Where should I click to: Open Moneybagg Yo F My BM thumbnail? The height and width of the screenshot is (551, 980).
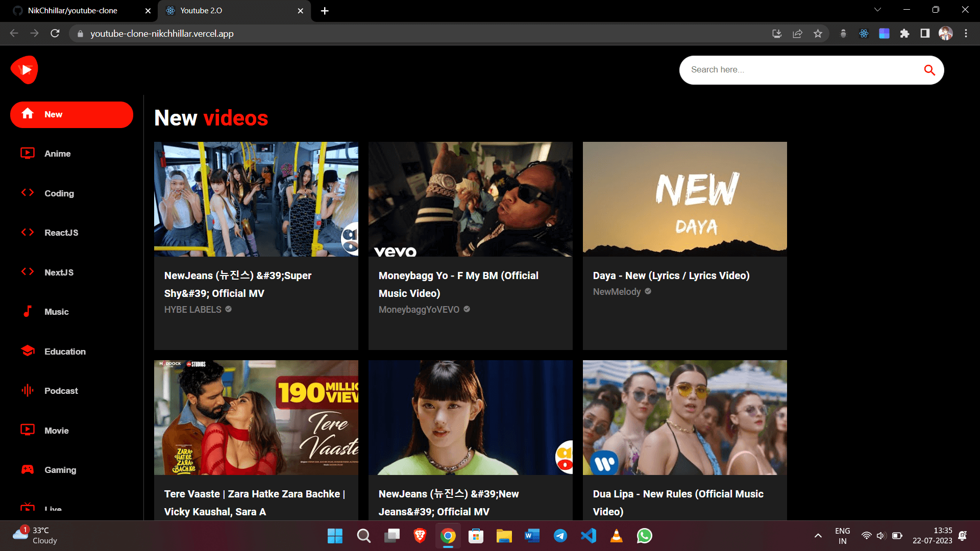tap(471, 199)
